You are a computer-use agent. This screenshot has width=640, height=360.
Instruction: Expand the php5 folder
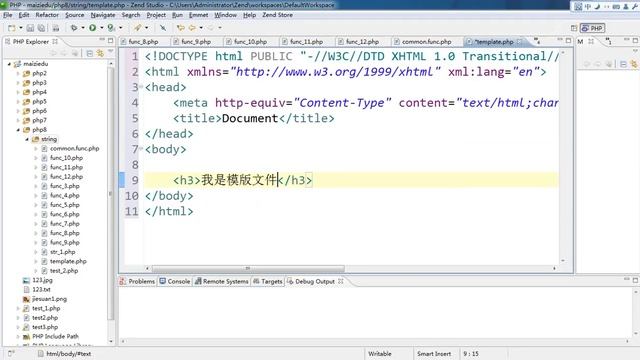[18, 102]
